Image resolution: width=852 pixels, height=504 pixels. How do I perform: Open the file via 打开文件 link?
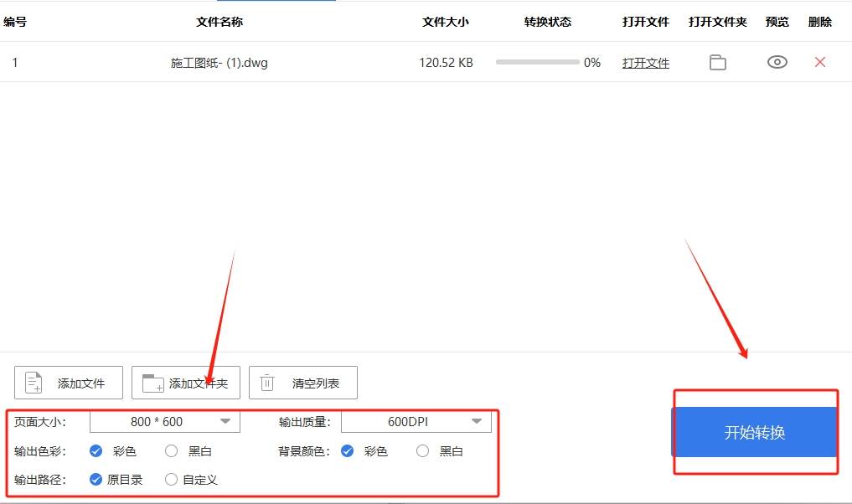tap(645, 62)
